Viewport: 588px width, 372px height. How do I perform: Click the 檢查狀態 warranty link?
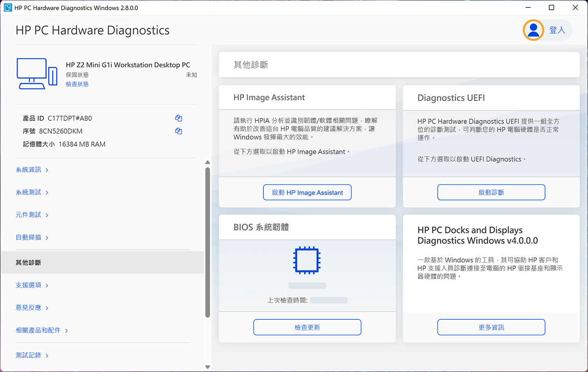tap(77, 84)
